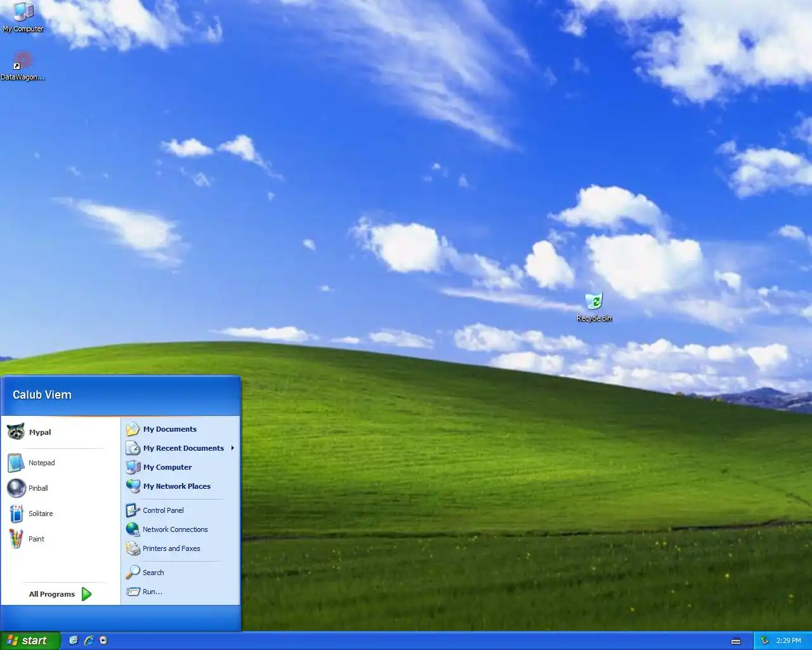Click the on-screen keyboard taskbar icon
The image size is (812, 650).
click(736, 640)
